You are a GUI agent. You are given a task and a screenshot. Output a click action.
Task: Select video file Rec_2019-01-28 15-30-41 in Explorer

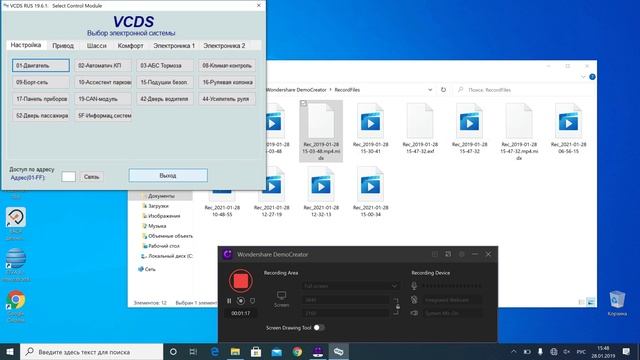370,129
